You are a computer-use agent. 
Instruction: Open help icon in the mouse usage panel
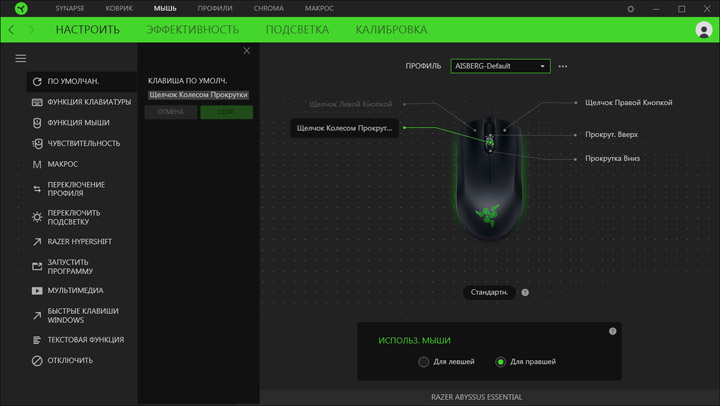(x=612, y=331)
